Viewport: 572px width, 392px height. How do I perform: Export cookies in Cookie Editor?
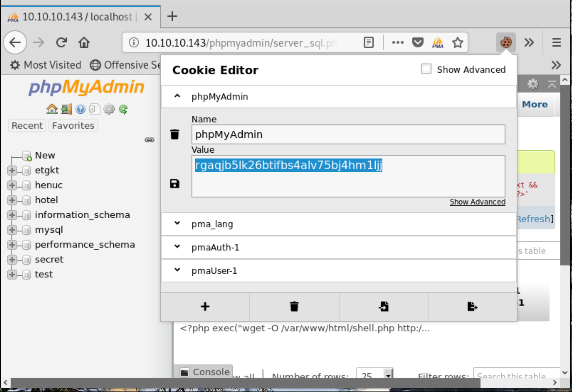pos(472,307)
